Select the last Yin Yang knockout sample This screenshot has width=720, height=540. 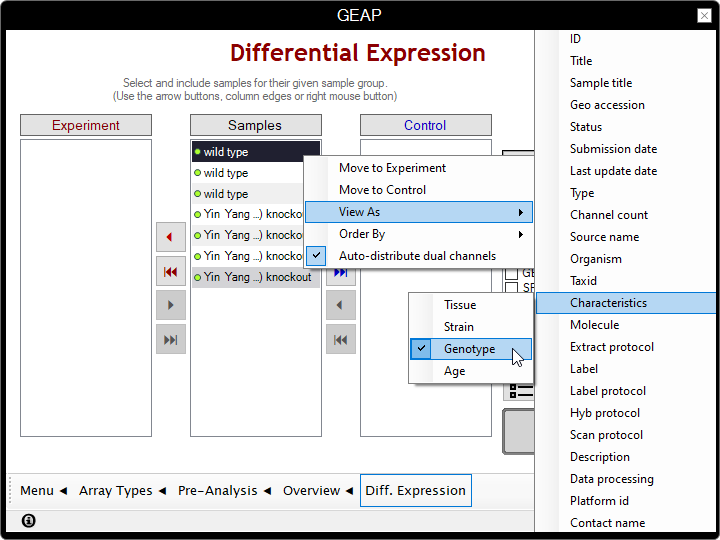coord(255,277)
